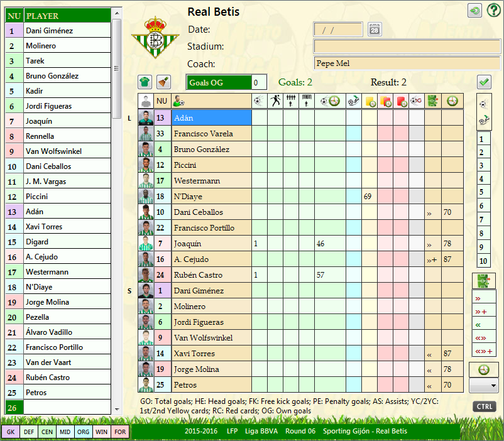Select Álvaro Vadillo in the roster list

pos(67,332)
